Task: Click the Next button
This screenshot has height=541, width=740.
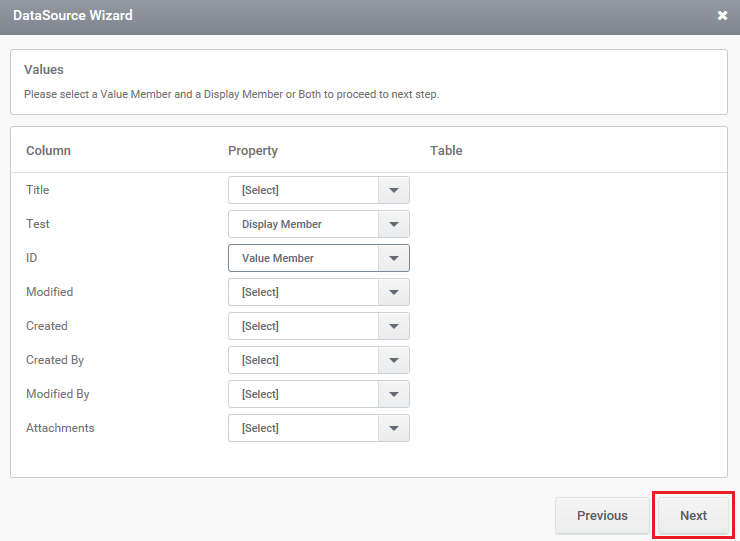Action: point(693,516)
